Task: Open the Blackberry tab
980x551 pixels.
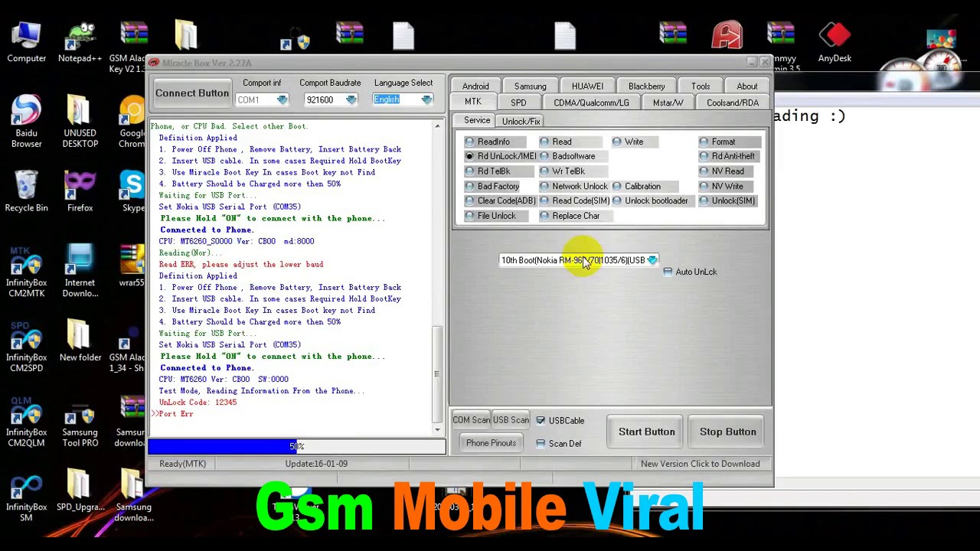Action: tap(646, 86)
